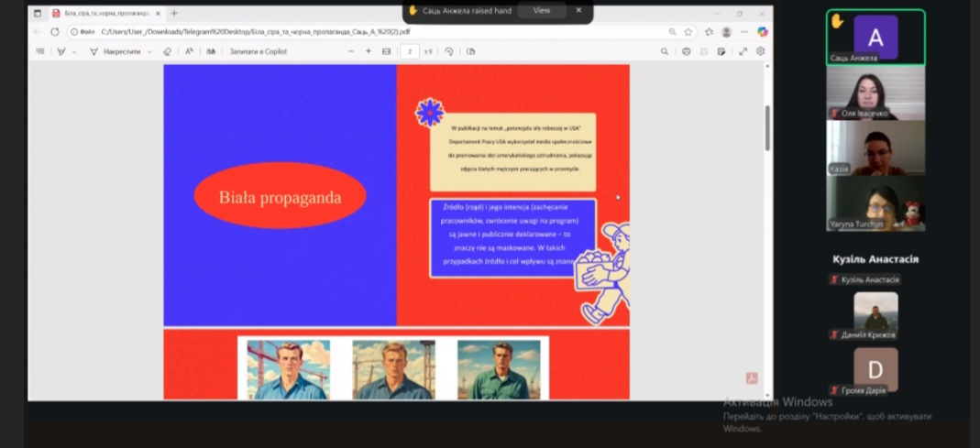
Task: Open the PDF search magnifier
Action: pyautogui.click(x=665, y=51)
